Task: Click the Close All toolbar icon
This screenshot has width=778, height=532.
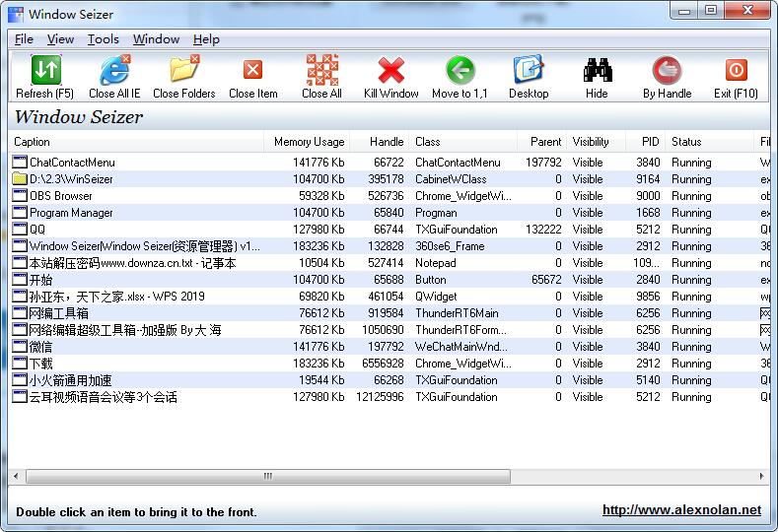Action: coord(322,69)
